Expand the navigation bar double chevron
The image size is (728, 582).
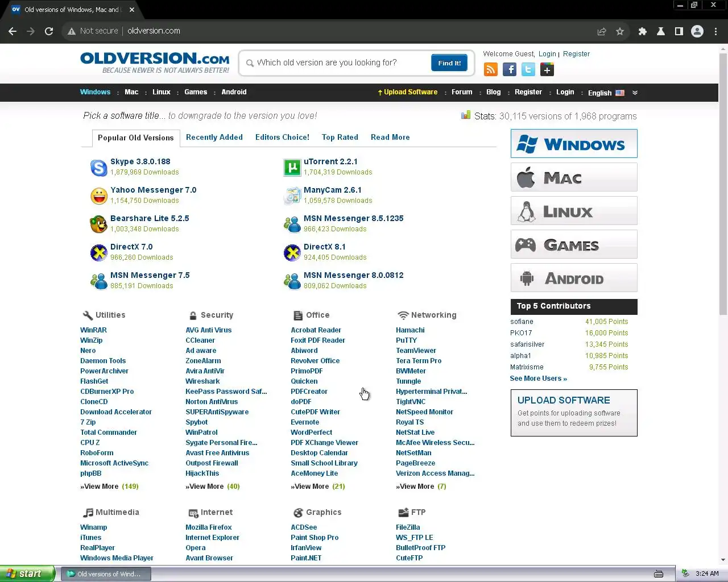(x=635, y=93)
